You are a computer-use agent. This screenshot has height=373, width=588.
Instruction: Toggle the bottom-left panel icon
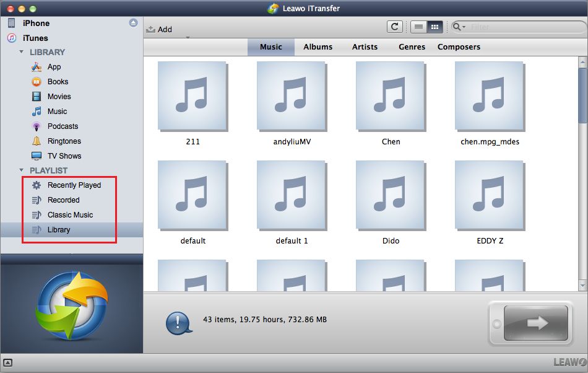tap(8, 363)
